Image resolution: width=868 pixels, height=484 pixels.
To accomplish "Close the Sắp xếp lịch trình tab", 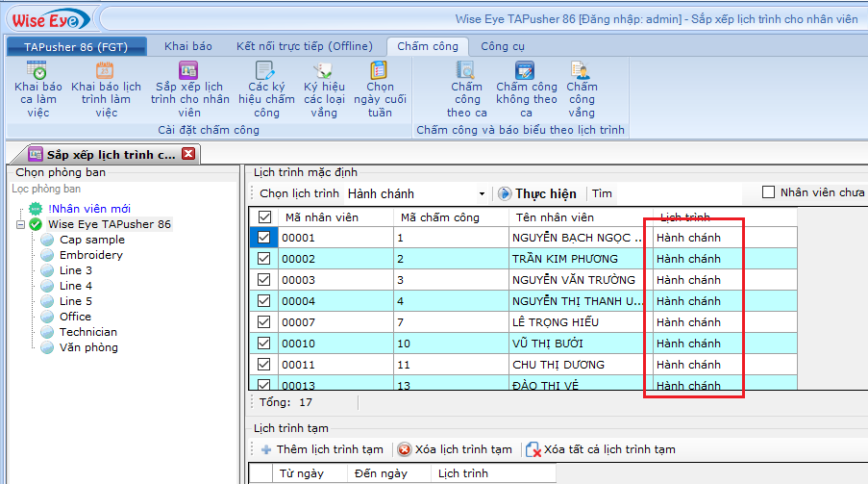I will tap(188, 154).
